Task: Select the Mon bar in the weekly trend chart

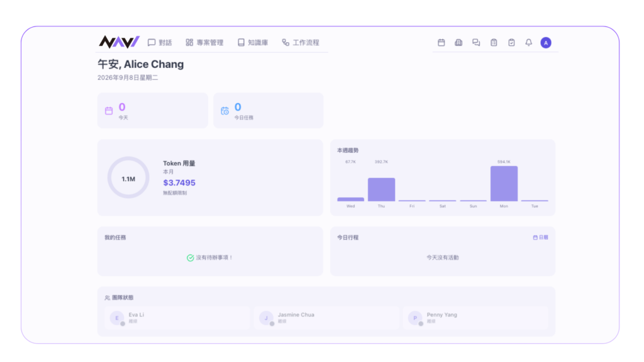Action: 504,184
